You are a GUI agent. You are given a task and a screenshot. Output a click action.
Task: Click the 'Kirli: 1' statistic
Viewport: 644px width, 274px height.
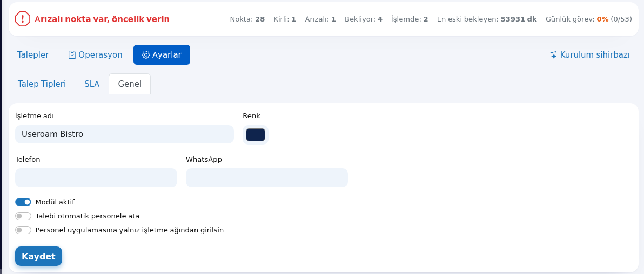[x=285, y=19]
